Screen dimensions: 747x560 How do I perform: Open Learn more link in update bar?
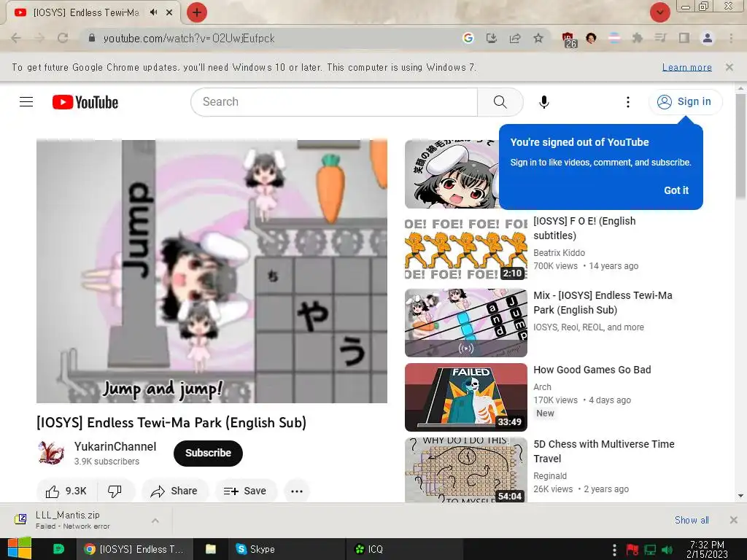[x=687, y=67]
